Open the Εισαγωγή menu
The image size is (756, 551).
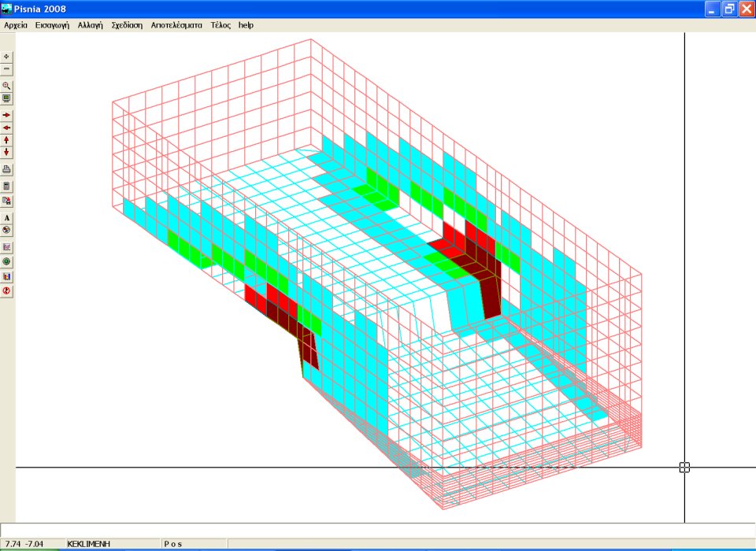(x=52, y=25)
